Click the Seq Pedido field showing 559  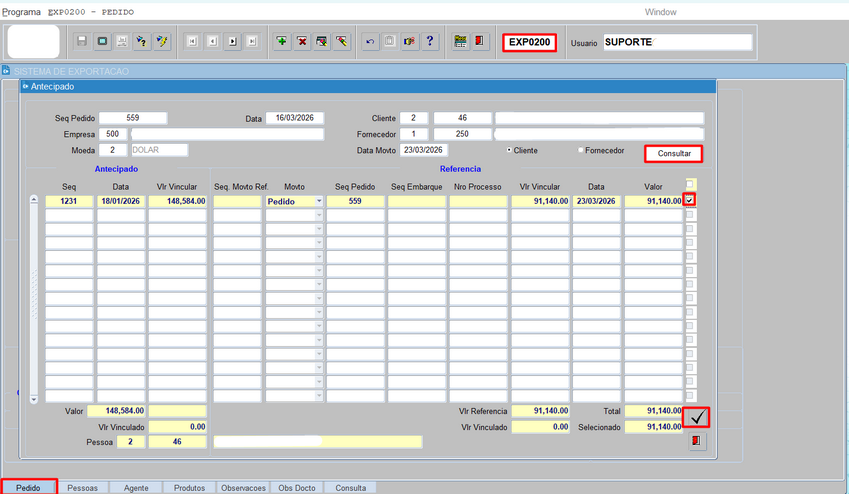[132, 118]
